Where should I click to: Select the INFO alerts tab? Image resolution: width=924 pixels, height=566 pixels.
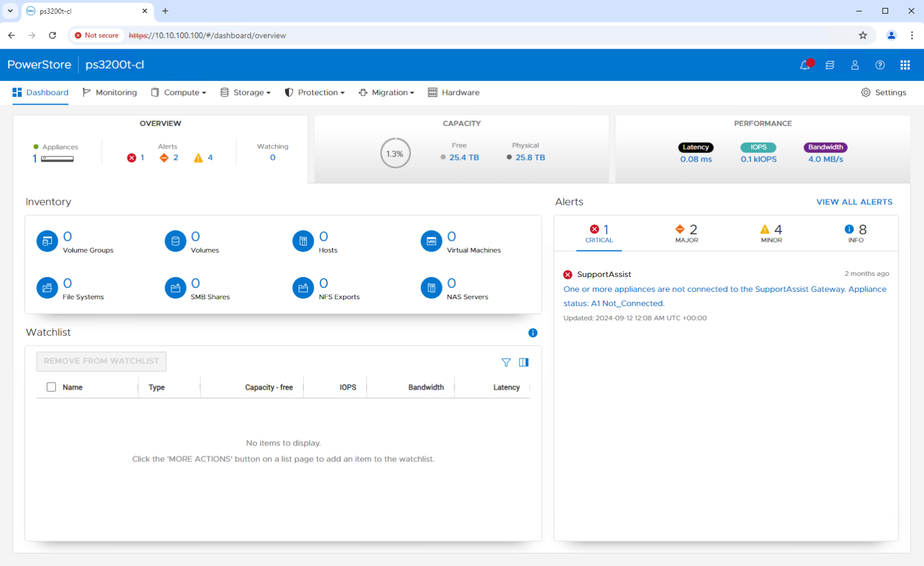856,233
